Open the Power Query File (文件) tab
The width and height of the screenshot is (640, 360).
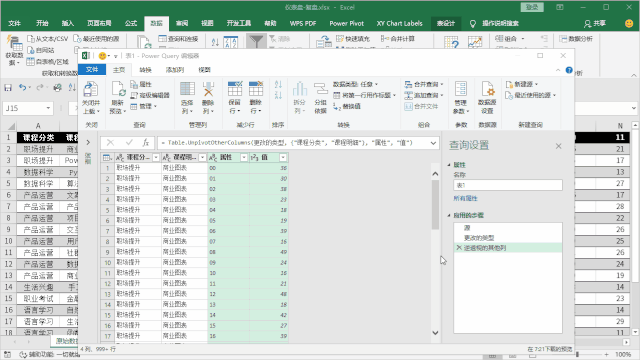click(92, 70)
